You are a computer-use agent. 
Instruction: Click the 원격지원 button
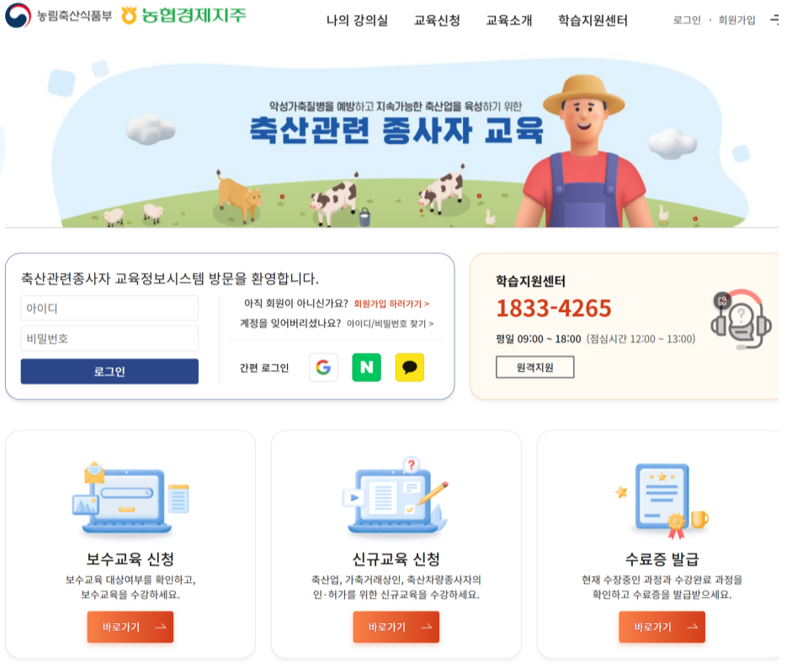point(535,367)
